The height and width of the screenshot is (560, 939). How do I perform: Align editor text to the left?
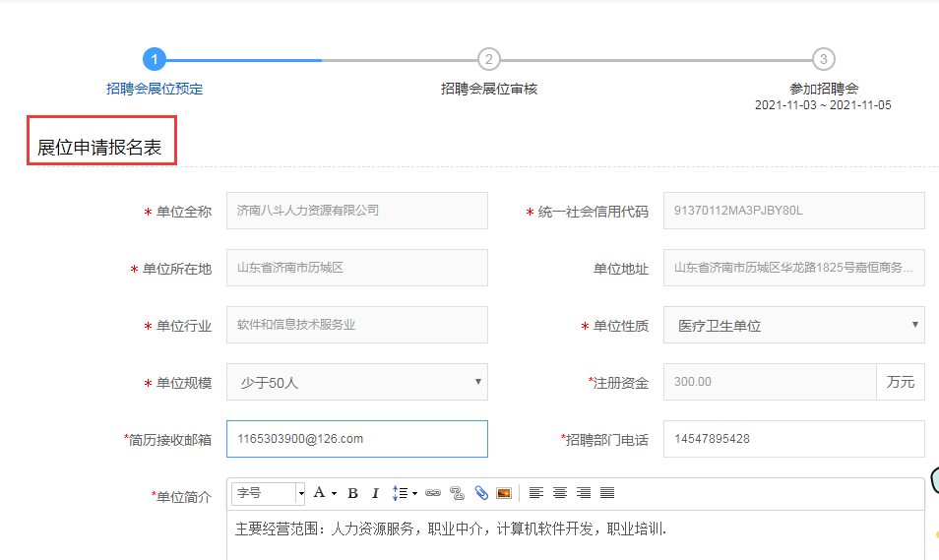click(536, 493)
